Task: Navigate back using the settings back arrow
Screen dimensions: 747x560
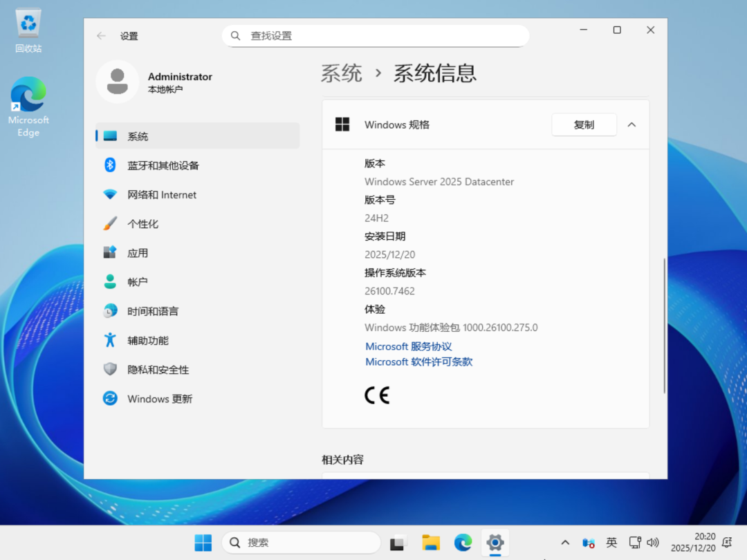Action: tap(101, 35)
